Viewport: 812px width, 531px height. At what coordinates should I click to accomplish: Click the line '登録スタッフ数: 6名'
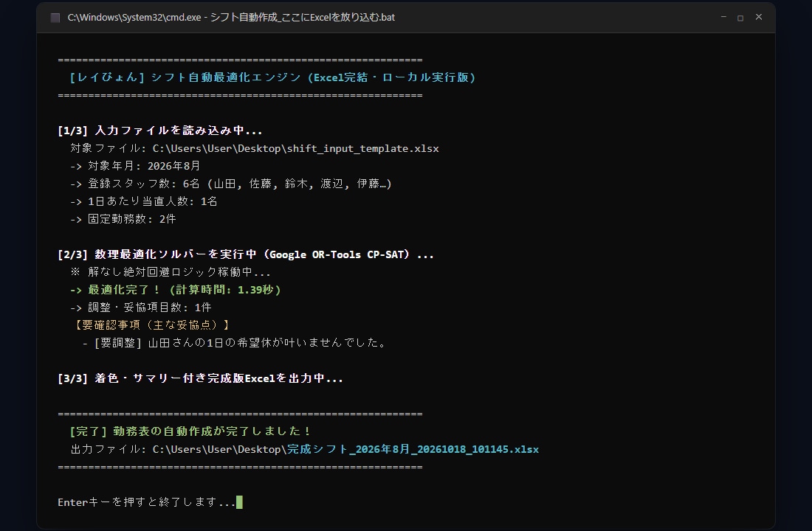[x=231, y=184]
